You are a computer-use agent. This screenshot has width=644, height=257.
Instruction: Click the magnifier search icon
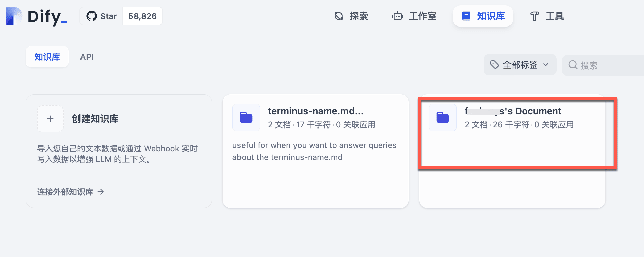pos(573,65)
